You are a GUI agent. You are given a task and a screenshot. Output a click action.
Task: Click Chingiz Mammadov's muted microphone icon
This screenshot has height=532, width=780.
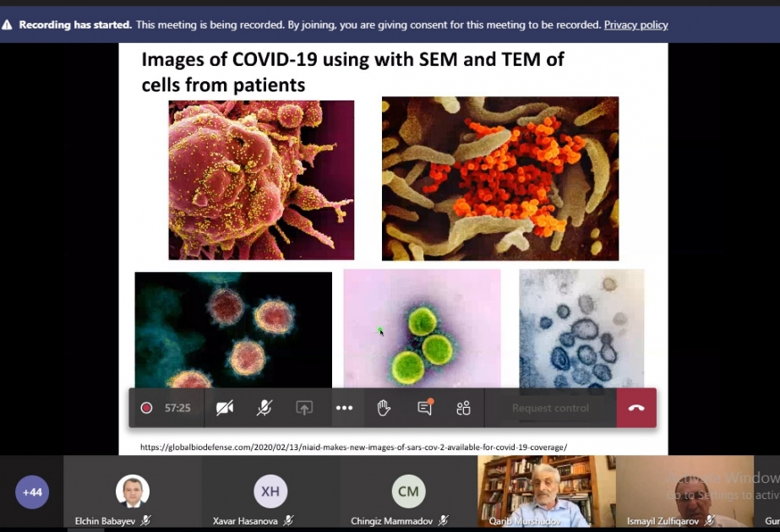[443, 520]
